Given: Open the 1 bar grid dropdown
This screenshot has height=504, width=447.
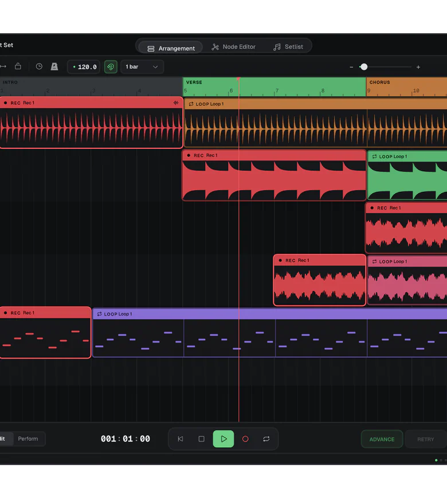Looking at the screenshot, I should pos(142,67).
